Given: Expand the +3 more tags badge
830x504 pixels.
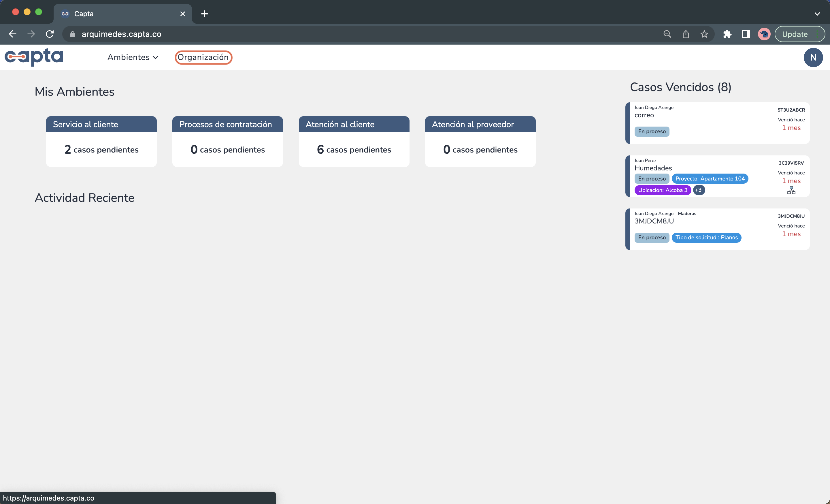Looking at the screenshot, I should (698, 190).
